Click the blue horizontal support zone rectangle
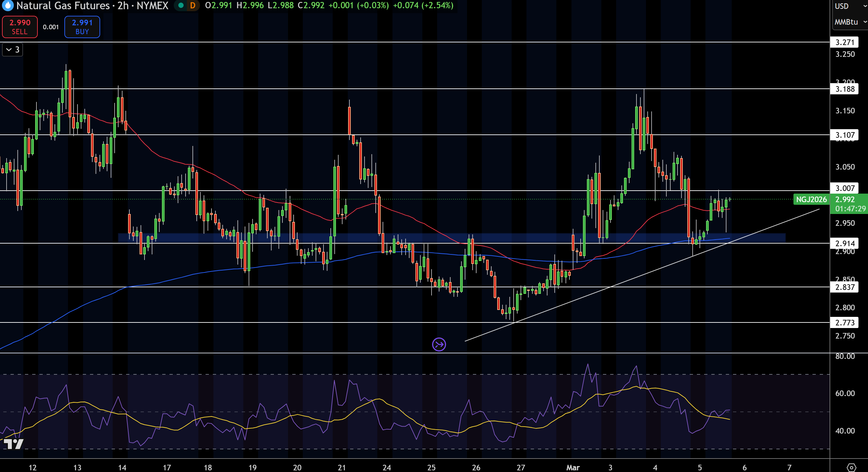868x472 pixels. point(452,238)
